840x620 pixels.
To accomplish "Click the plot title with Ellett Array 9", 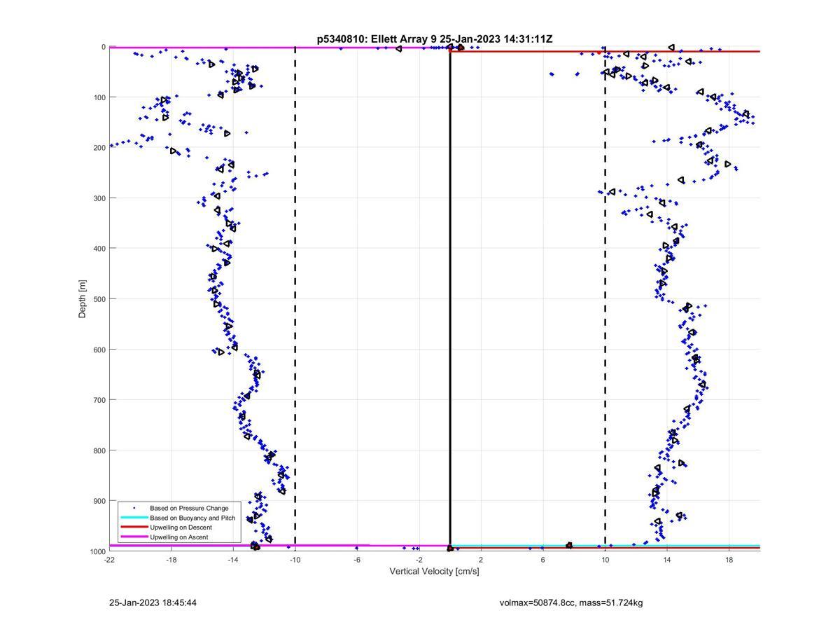I will (x=435, y=39).
